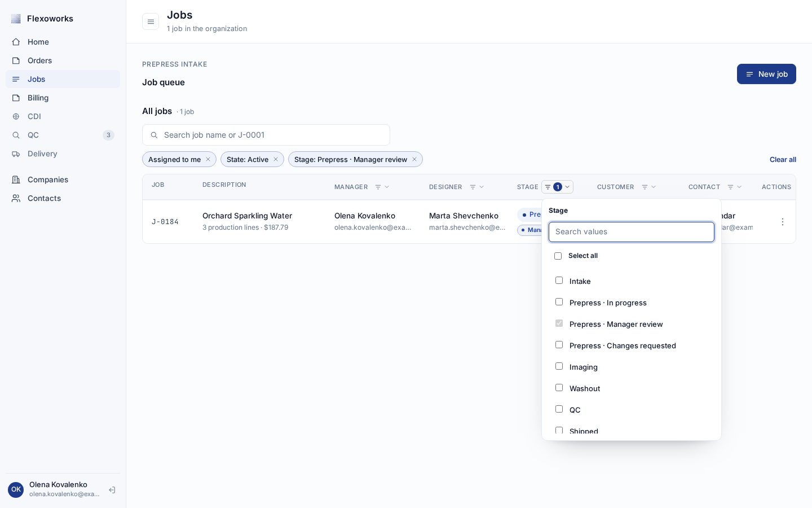Screen dimensions: 812x508
Task: Click the Flexoworks logo icon
Action: coord(16,19)
